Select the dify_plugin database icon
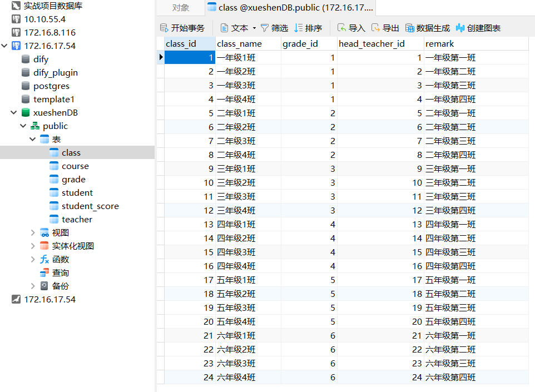 [x=26, y=73]
